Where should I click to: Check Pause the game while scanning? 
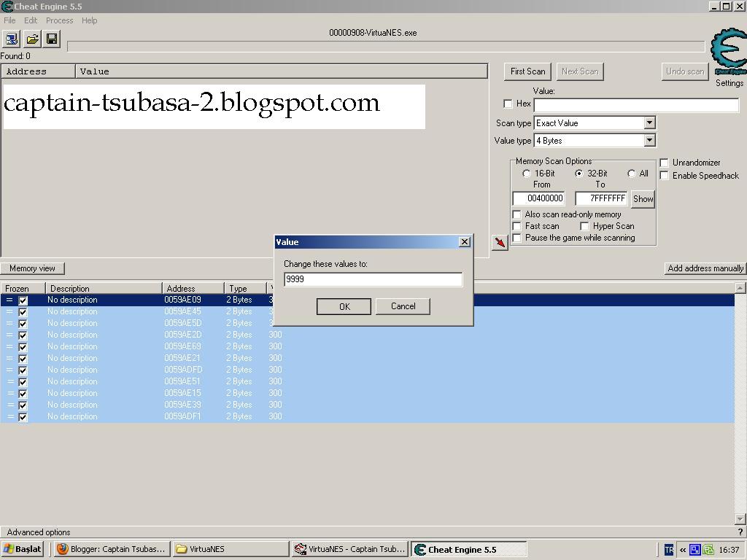[x=516, y=238]
